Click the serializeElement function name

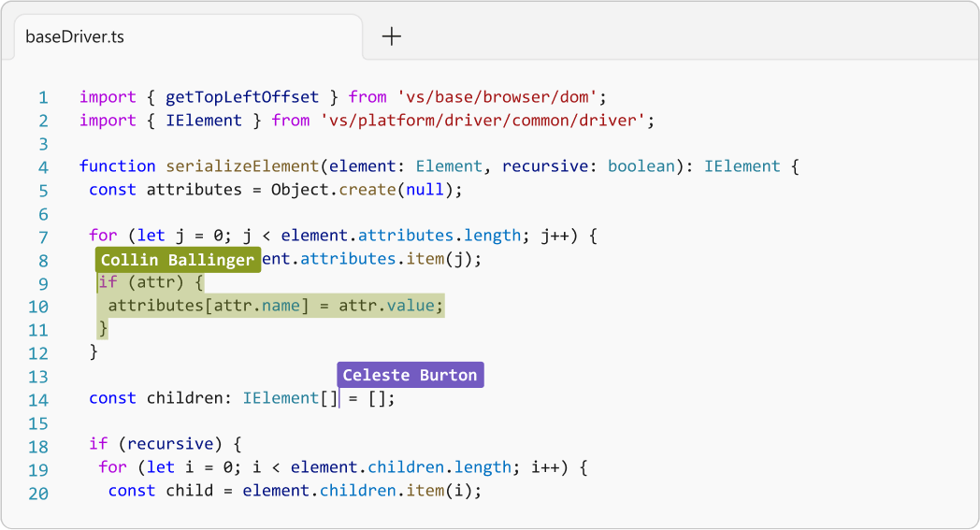(242, 166)
